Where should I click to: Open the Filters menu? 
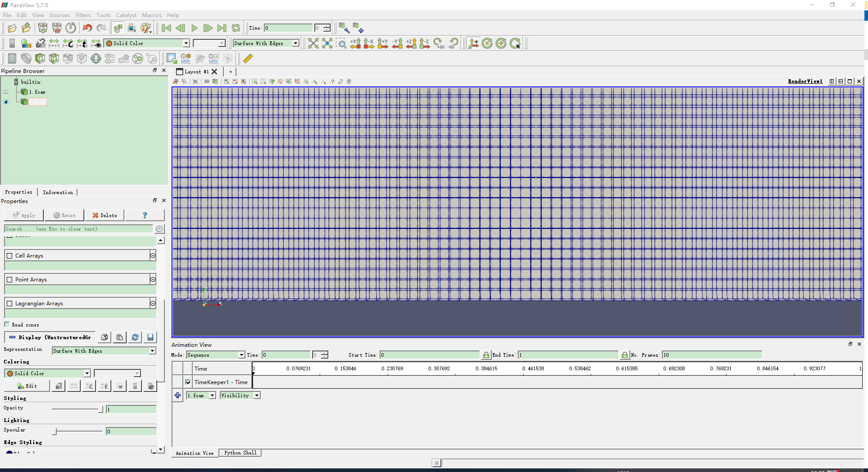pos(83,15)
